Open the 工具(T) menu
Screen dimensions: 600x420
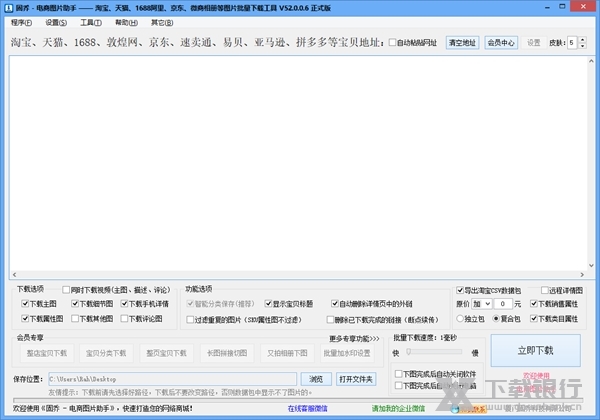[91, 23]
